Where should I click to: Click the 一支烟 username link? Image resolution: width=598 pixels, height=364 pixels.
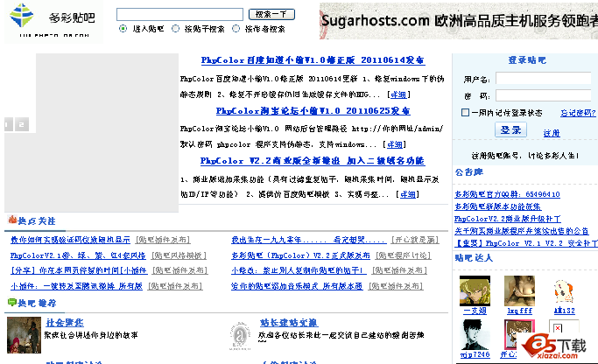pos(475,311)
